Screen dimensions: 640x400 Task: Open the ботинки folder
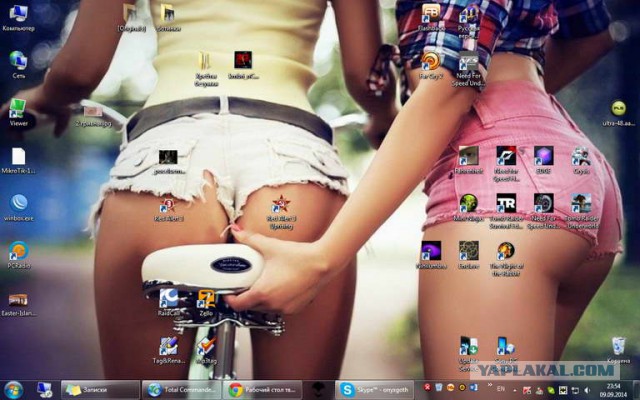169,18
